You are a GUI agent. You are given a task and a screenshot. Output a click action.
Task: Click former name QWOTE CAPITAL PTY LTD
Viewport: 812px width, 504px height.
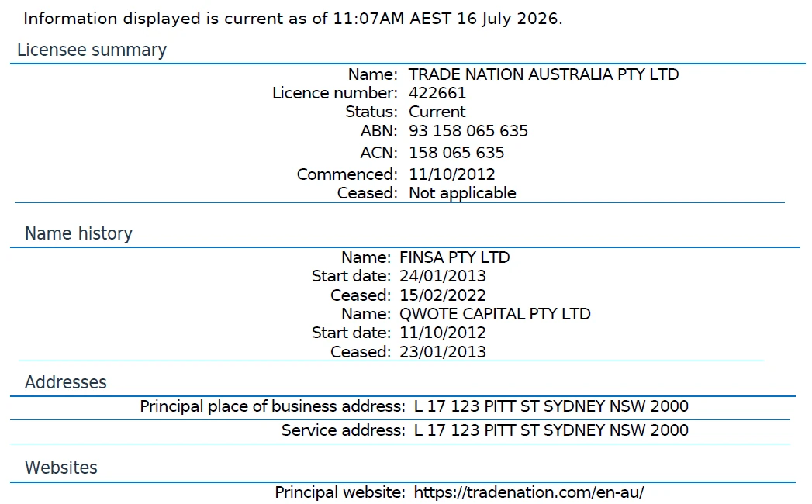[x=495, y=314]
